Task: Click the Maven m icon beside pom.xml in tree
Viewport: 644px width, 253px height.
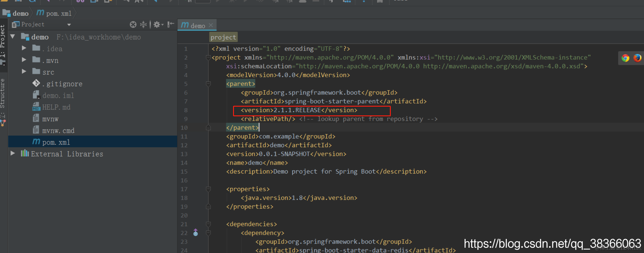Action: click(x=36, y=141)
